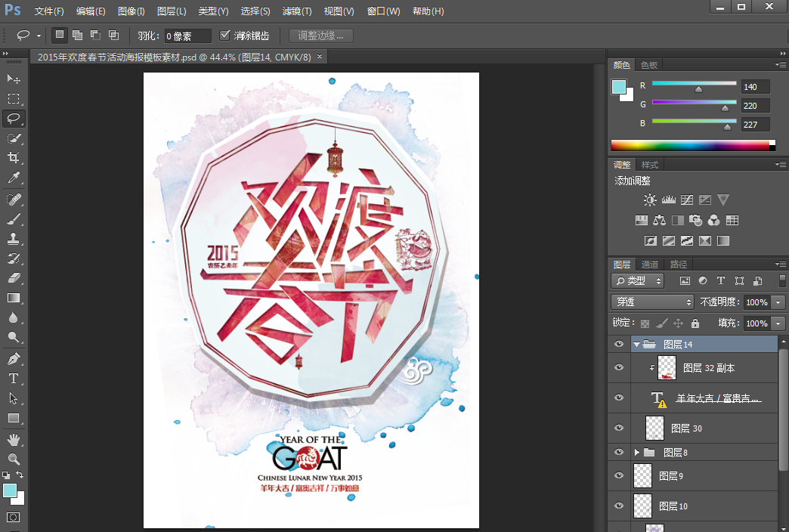Select the Blur tool

[14, 317]
